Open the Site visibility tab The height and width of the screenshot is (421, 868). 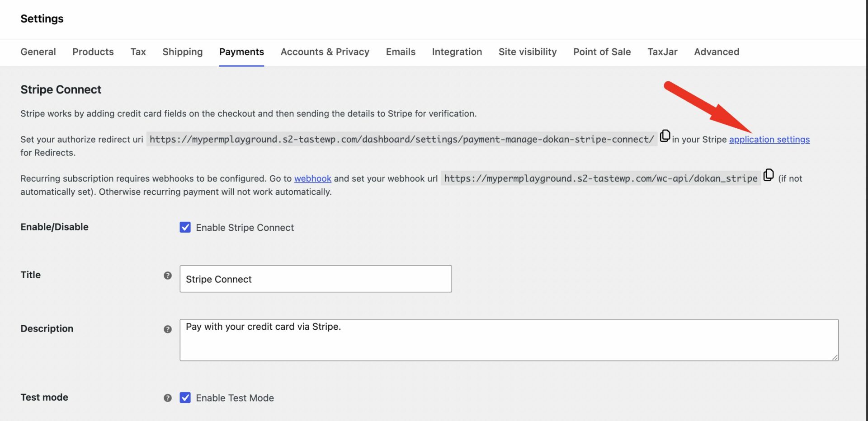click(528, 52)
